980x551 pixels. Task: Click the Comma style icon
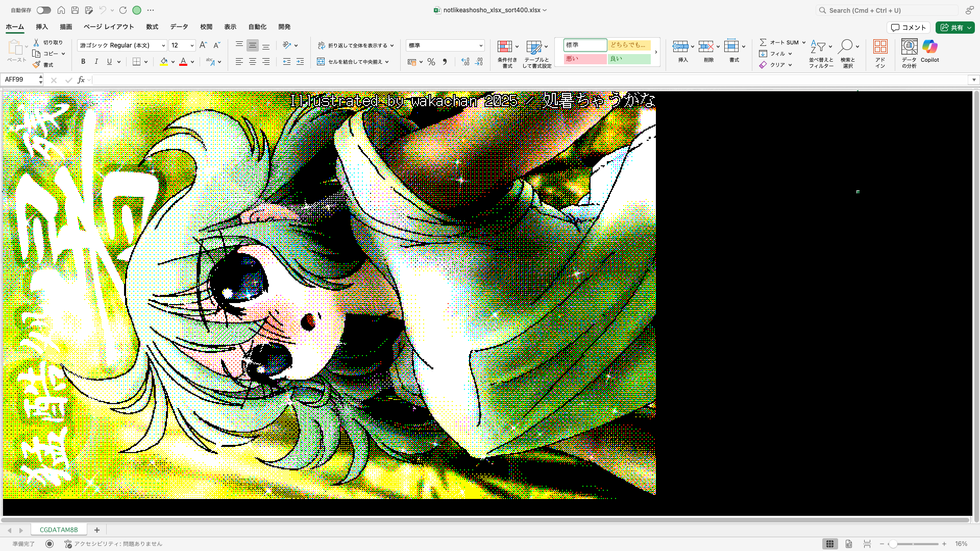tap(445, 62)
